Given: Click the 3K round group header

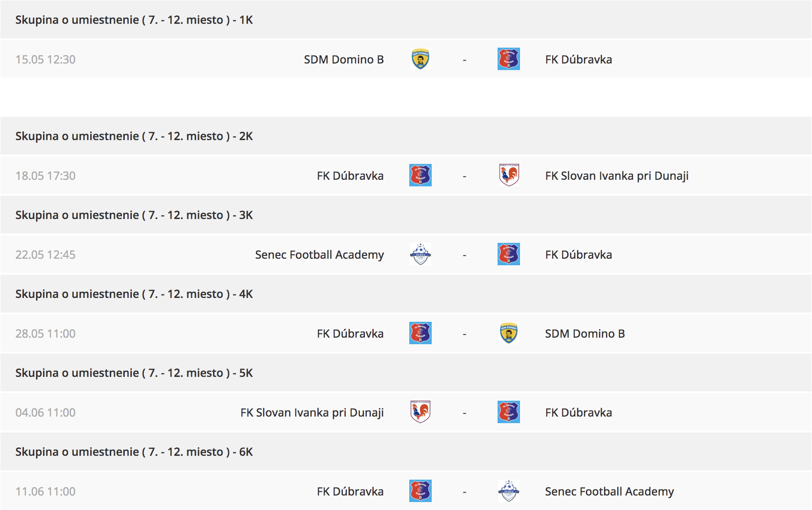Looking at the screenshot, I should (406, 215).
